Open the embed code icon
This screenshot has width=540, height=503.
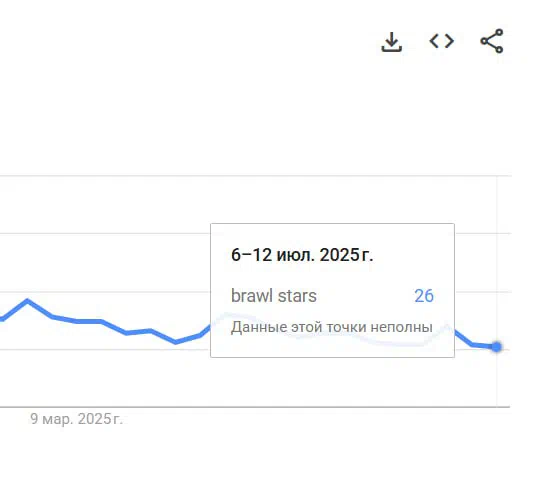(442, 41)
